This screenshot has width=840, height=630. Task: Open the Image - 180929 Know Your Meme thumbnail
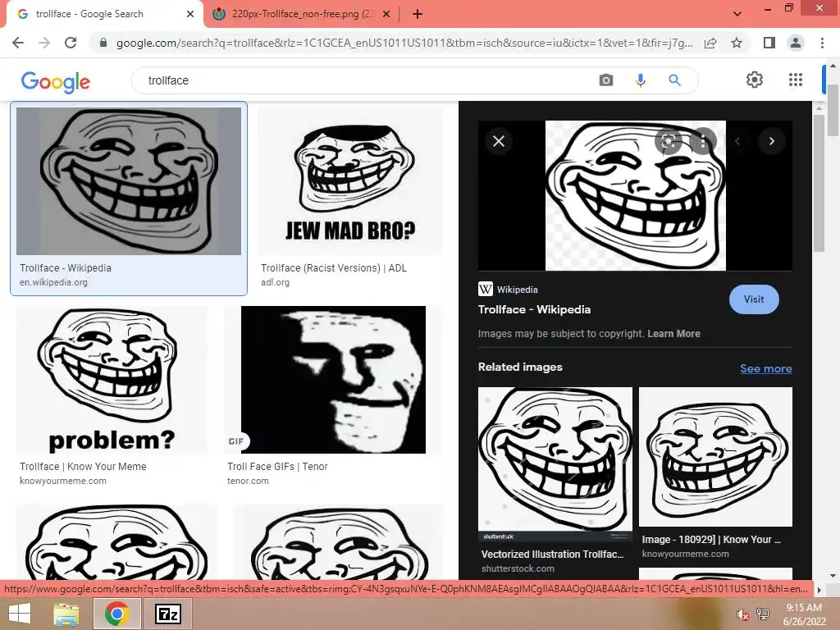point(715,457)
